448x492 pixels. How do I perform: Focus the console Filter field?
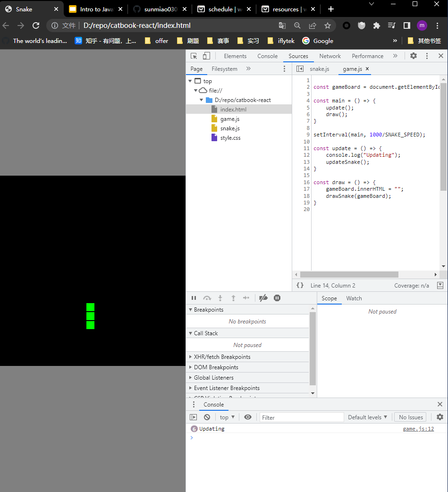pos(302,417)
